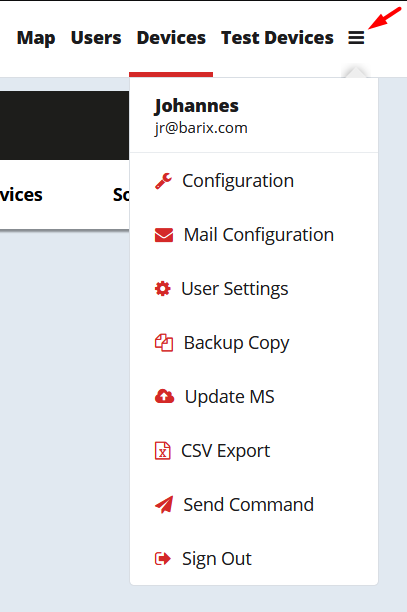The height and width of the screenshot is (612, 407).
Task: Click the Backup Copy documents icon
Action: [x=164, y=343]
